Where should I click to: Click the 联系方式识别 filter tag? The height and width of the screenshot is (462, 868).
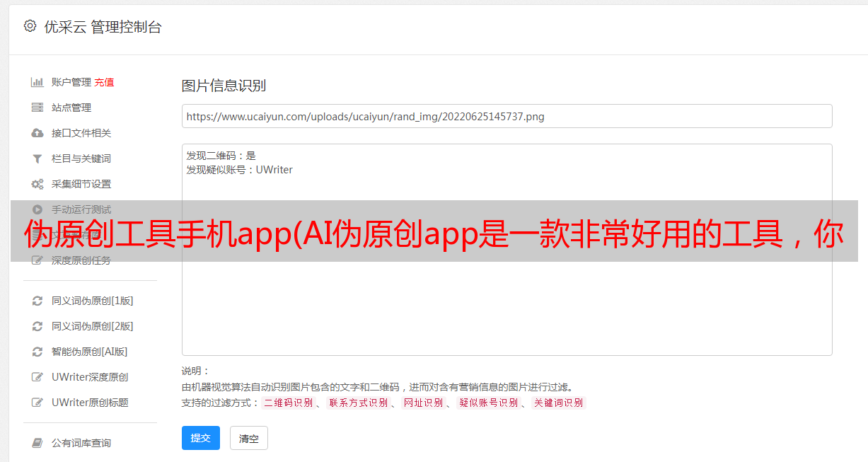(x=359, y=403)
